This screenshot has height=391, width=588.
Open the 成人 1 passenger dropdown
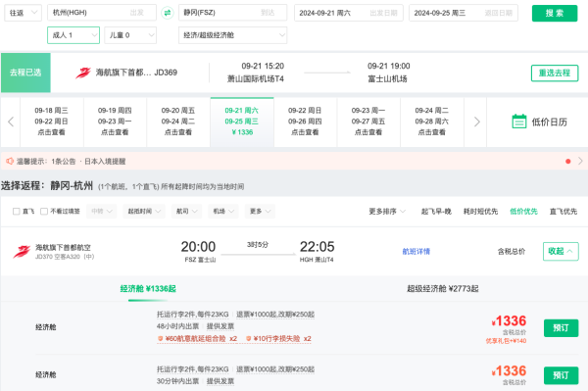coord(73,35)
